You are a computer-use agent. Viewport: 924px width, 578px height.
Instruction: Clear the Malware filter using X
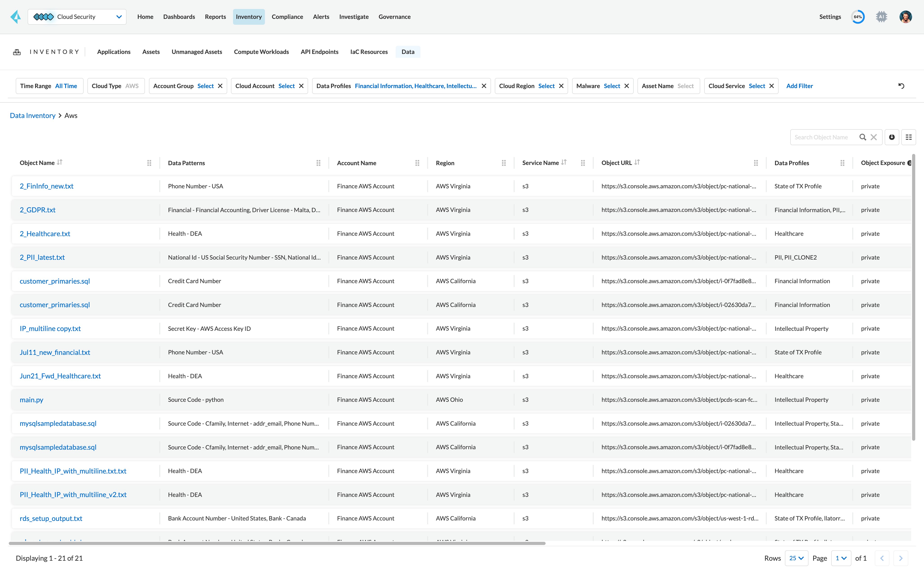pyautogui.click(x=627, y=86)
